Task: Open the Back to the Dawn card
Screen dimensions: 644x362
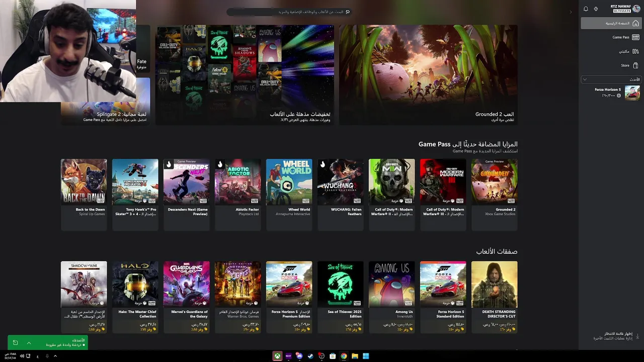Action: [84, 195]
